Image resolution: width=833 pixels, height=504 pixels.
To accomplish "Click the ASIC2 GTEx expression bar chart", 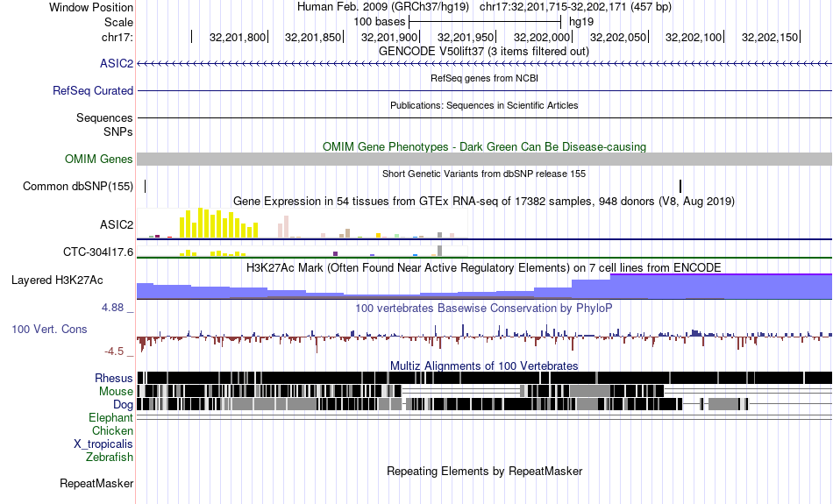I will [x=303, y=223].
